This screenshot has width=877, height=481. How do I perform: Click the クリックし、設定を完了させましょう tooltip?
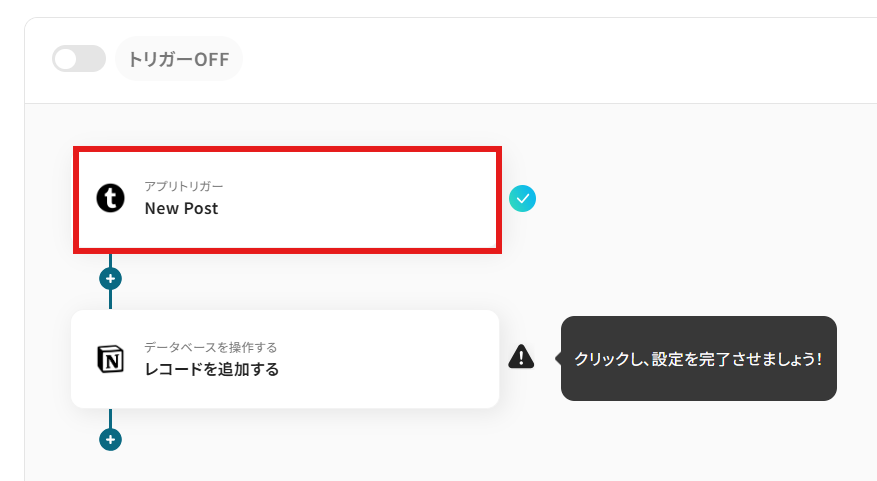698,358
